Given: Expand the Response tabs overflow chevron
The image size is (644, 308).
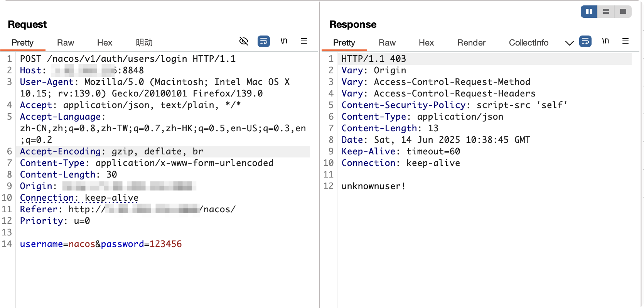Looking at the screenshot, I should [x=569, y=43].
